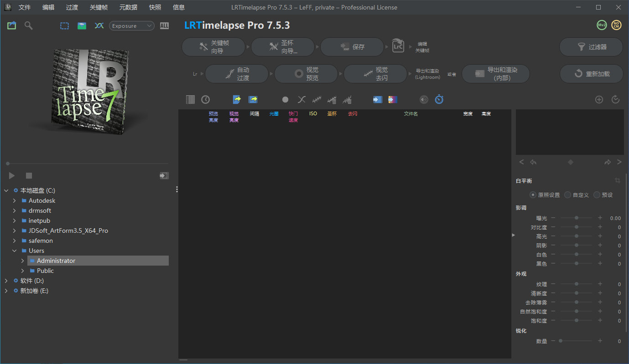Click the crop icon beside 白平衡
Image resolution: width=629 pixels, height=364 pixels.
pos(618,180)
